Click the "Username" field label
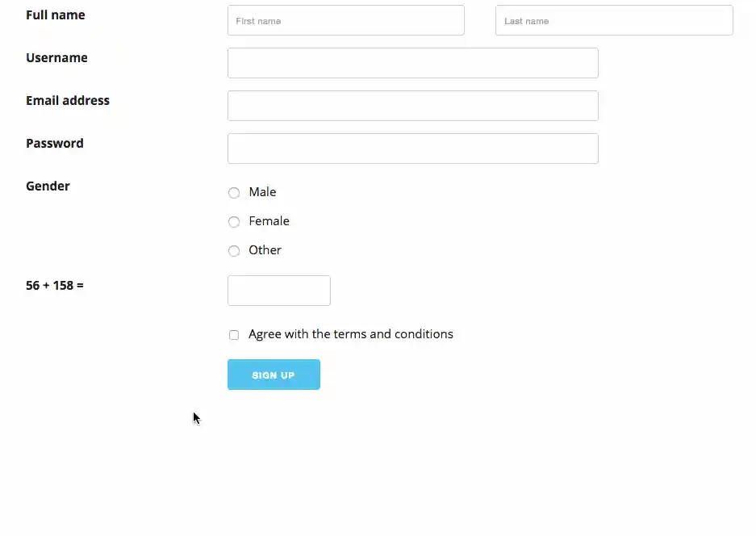The image size is (756, 536). pos(56,57)
